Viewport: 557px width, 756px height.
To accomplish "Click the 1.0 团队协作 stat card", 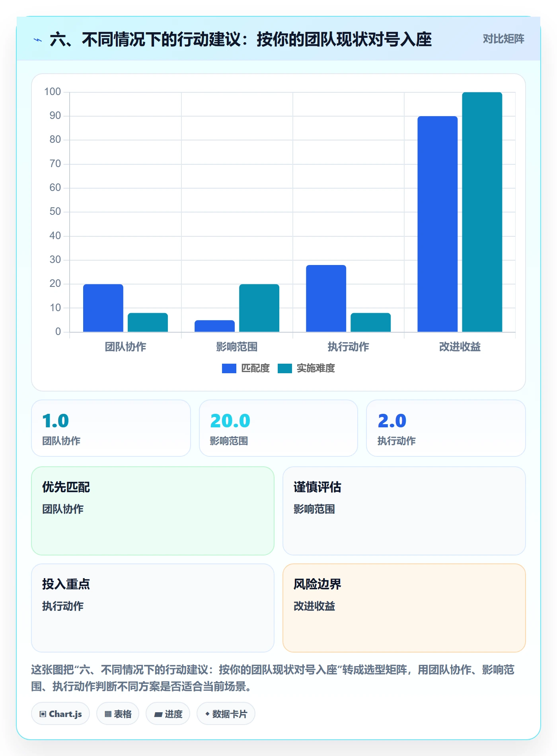I will click(x=111, y=428).
